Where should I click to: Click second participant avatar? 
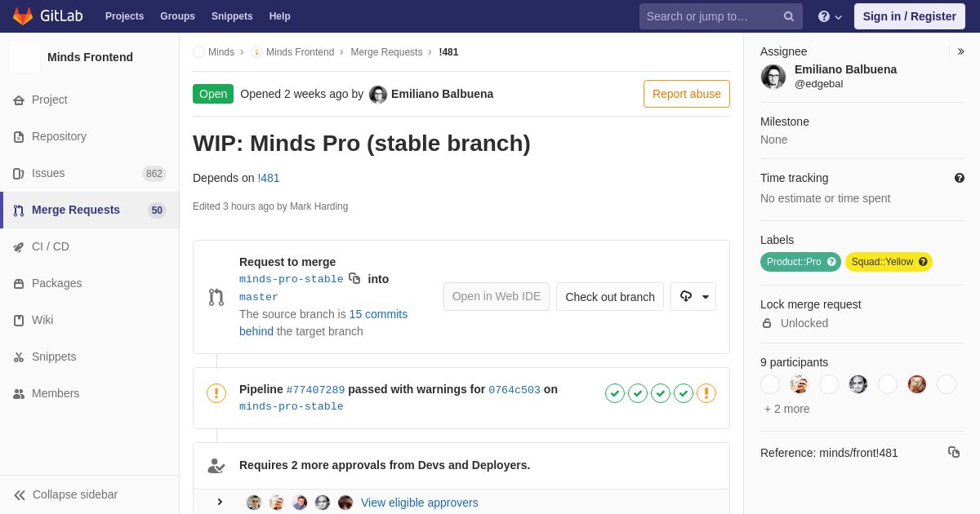click(x=800, y=384)
